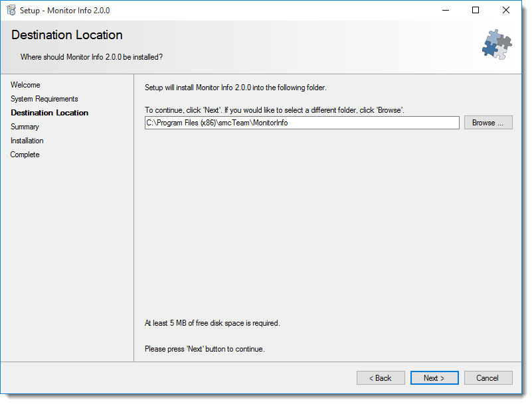Click the 'Where should Monitor Info be installed?' subtitle
The height and width of the screenshot is (404, 532).
click(x=92, y=57)
